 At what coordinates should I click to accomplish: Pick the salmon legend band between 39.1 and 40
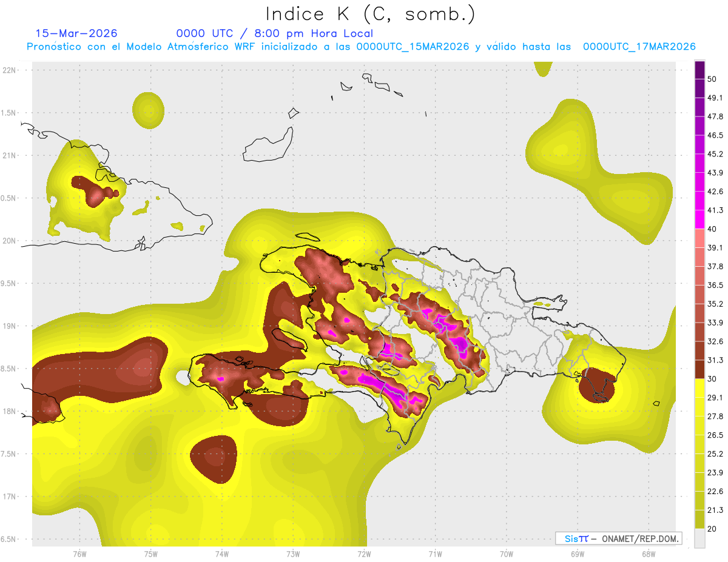[699, 238]
